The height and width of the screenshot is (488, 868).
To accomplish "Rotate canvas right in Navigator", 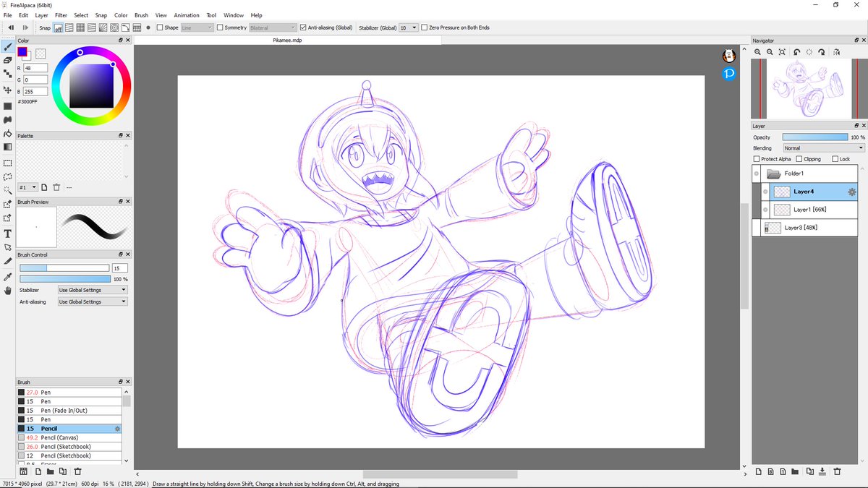I will point(823,52).
